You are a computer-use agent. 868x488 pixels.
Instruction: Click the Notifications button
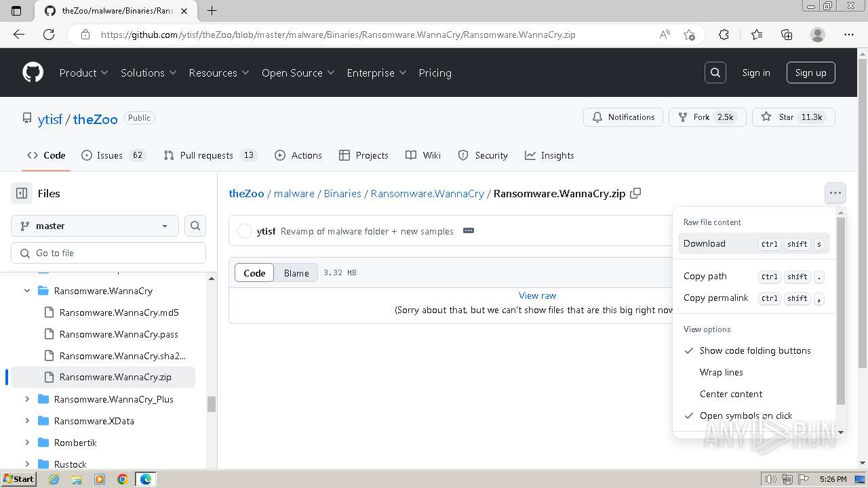click(x=623, y=117)
